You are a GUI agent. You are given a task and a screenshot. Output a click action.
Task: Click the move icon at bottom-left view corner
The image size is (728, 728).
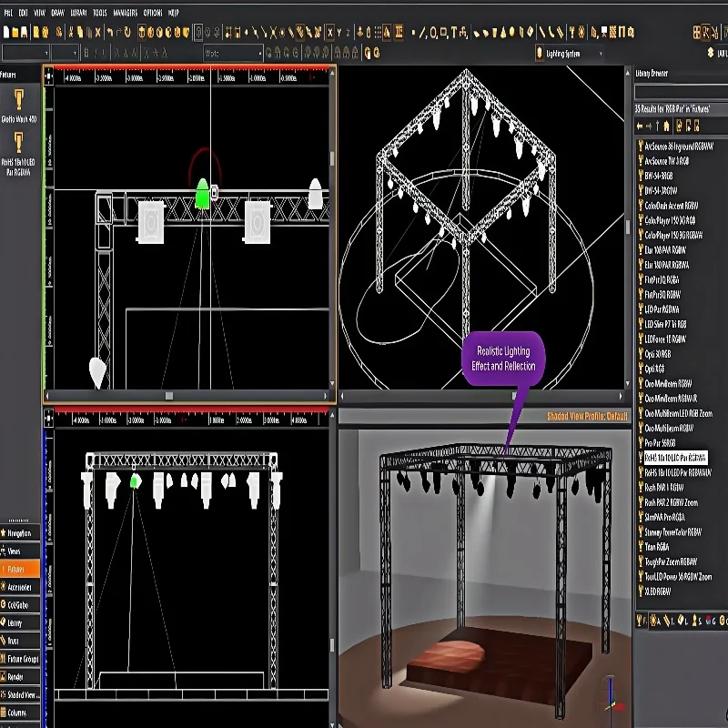click(x=49, y=419)
